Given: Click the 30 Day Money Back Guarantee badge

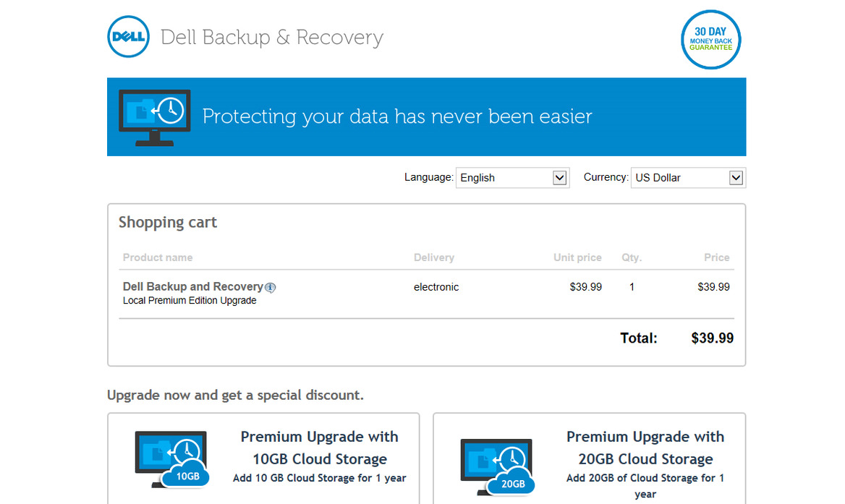Looking at the screenshot, I should (711, 39).
